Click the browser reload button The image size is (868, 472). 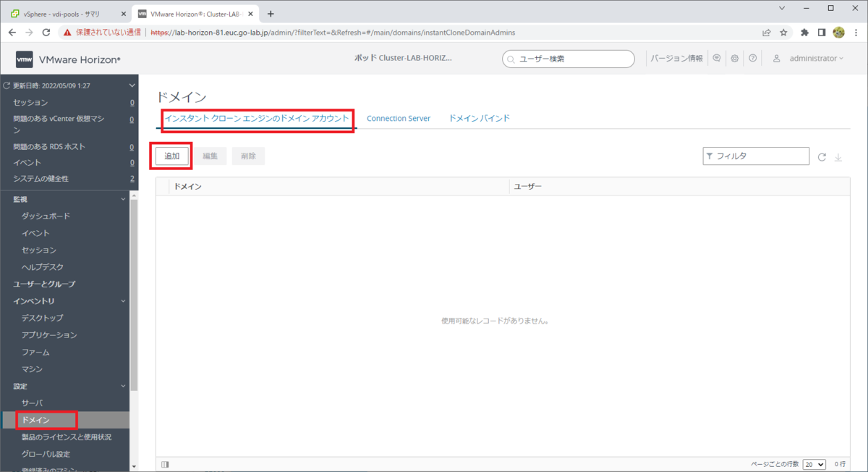tap(46, 33)
